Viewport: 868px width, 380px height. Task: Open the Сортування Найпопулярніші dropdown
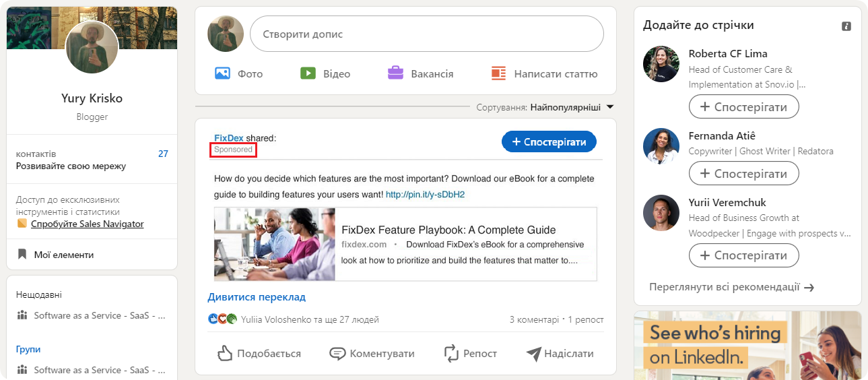tap(610, 107)
